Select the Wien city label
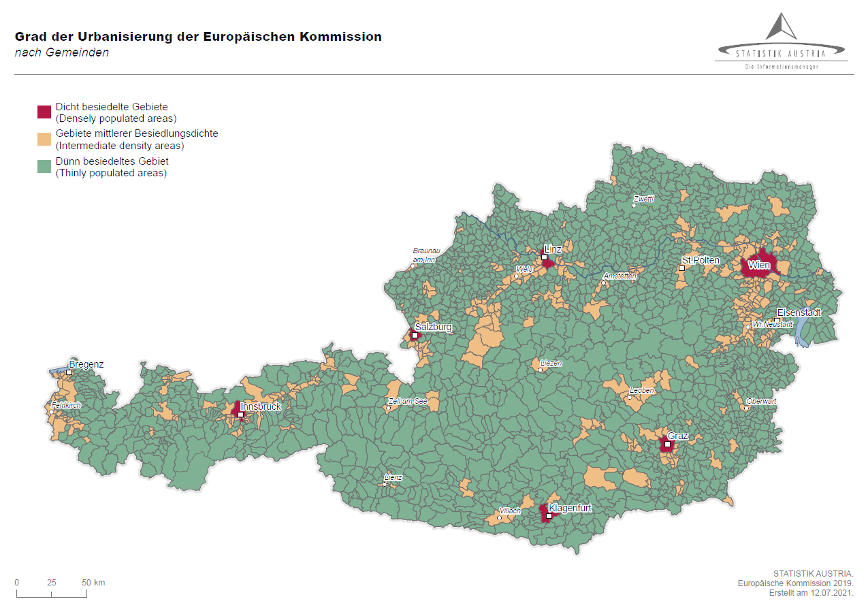The height and width of the screenshot is (612, 868). click(x=758, y=265)
